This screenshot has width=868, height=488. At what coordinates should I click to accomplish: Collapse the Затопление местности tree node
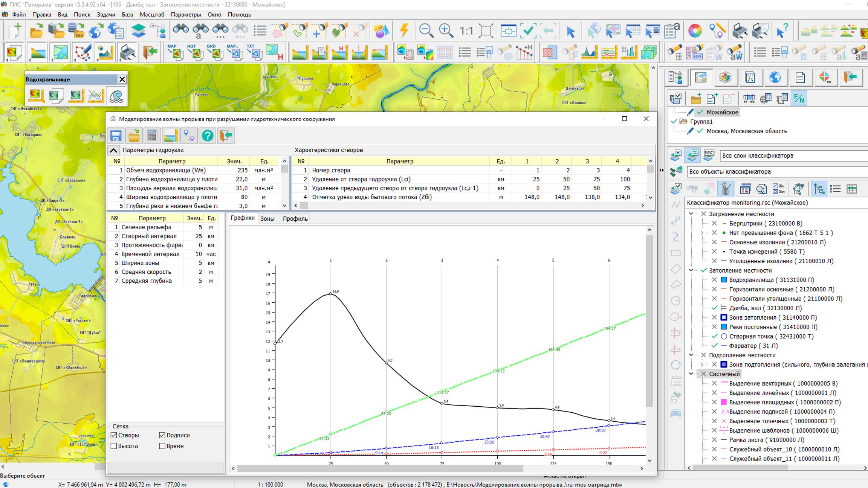(x=691, y=270)
